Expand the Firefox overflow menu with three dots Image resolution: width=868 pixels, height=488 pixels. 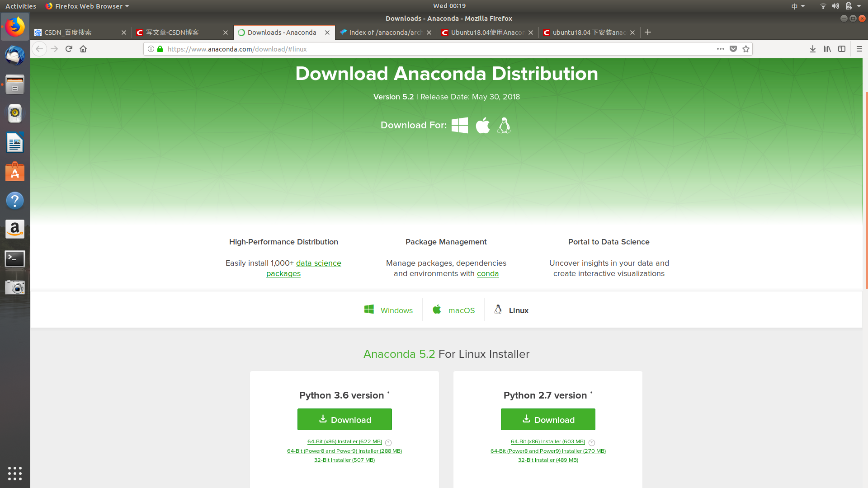point(720,49)
